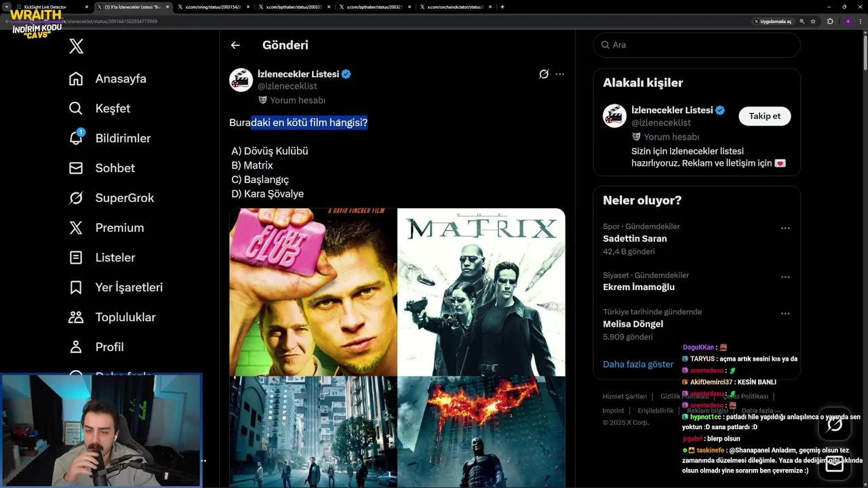The width and height of the screenshot is (868, 488).
Task: Click floating messages envelope button
Action: click(x=835, y=464)
